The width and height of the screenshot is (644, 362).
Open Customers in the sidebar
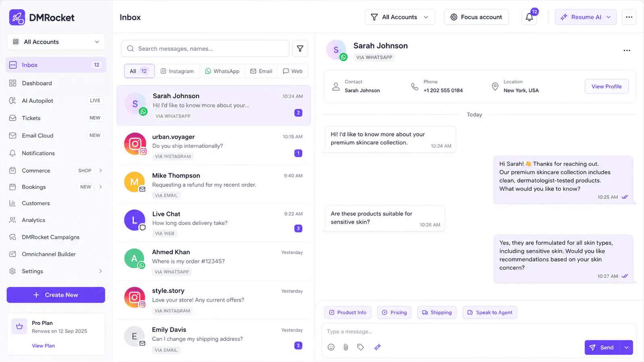pyautogui.click(x=56, y=203)
